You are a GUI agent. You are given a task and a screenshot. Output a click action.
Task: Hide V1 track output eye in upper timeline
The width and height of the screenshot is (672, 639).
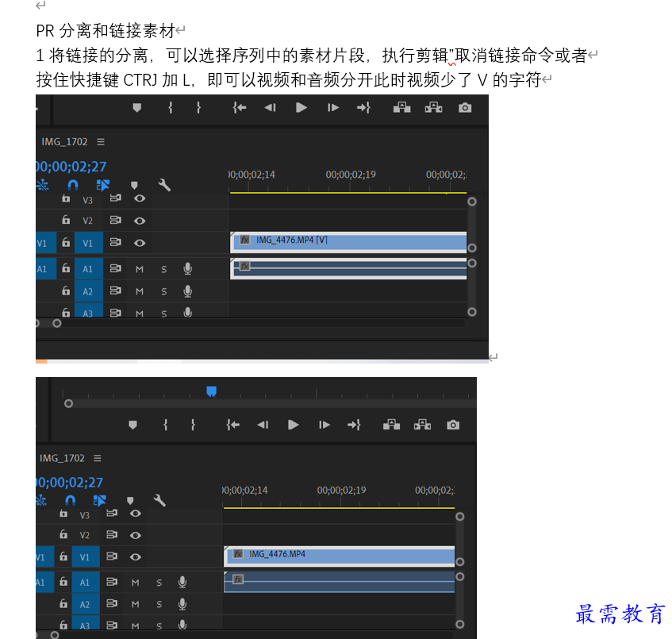(140, 243)
